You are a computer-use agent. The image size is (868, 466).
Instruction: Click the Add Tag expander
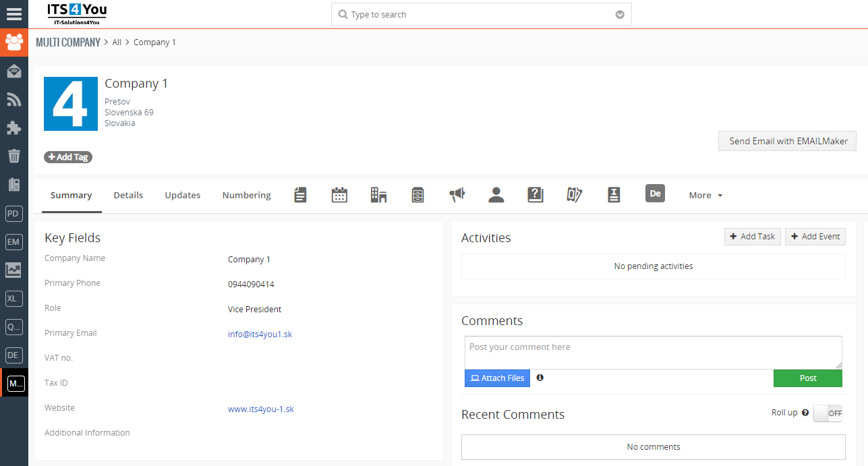click(x=68, y=157)
